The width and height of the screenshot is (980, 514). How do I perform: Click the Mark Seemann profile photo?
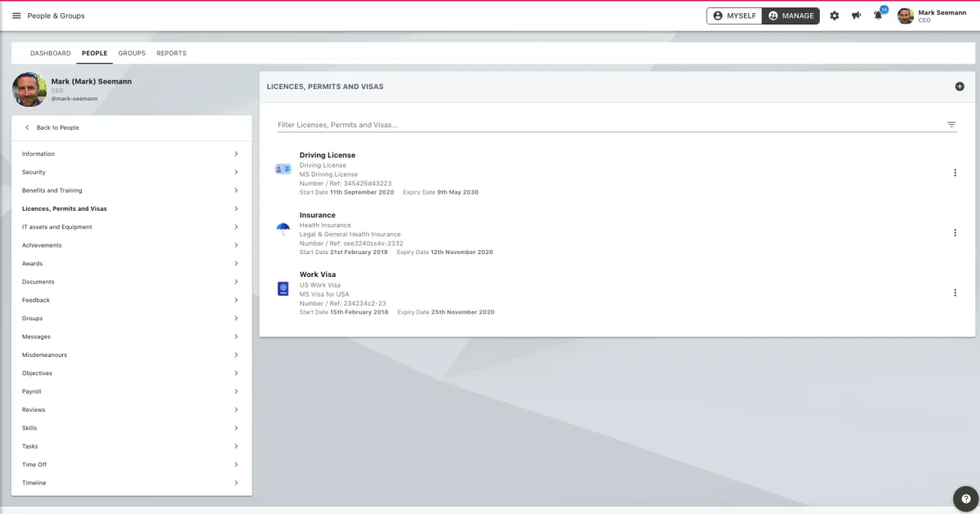pyautogui.click(x=29, y=89)
